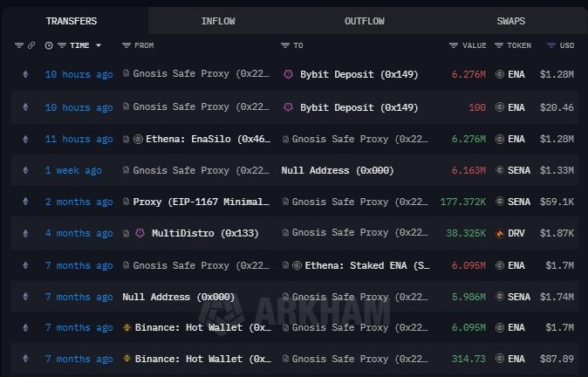Image resolution: width=588 pixels, height=377 pixels.
Task: Click the contract icon beside Proxy (EIP-1167 Minimal
Action: coord(126,202)
